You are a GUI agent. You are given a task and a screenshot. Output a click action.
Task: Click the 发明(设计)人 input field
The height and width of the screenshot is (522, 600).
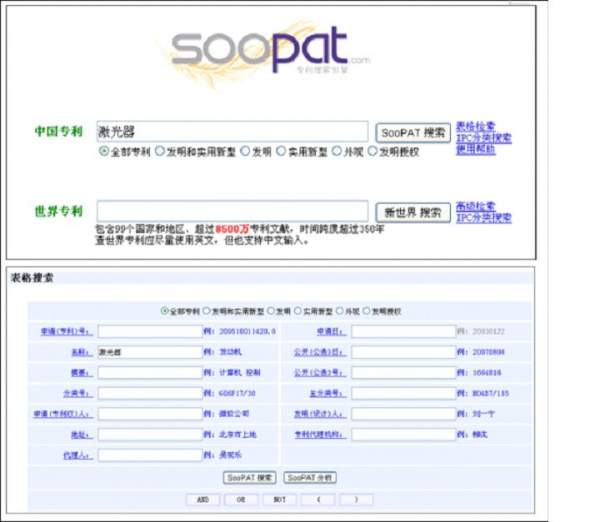click(x=404, y=414)
